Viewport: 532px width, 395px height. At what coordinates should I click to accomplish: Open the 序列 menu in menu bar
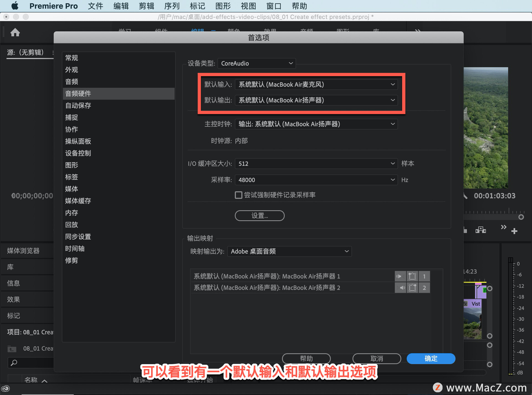click(x=172, y=6)
